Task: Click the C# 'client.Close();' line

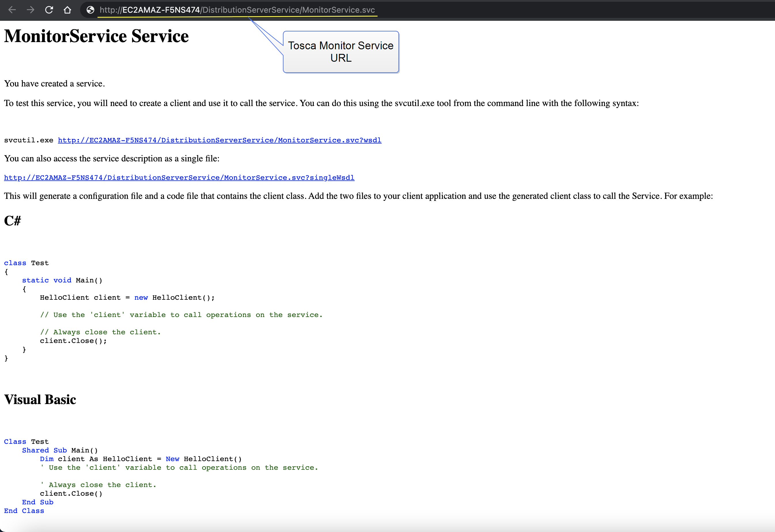Action: [x=73, y=341]
